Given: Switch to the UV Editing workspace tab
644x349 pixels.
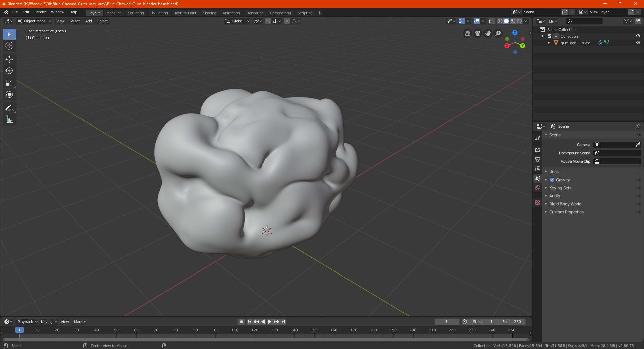Looking at the screenshot, I should pyautogui.click(x=159, y=13).
